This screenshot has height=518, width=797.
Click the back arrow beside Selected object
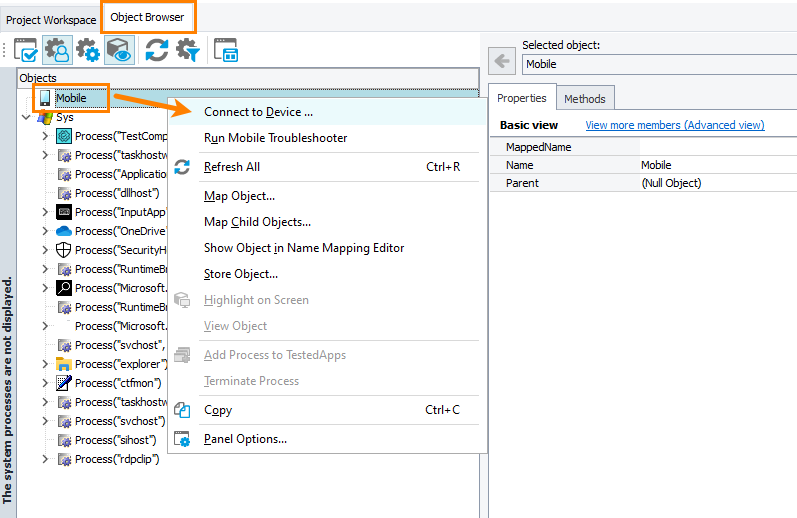[502, 62]
